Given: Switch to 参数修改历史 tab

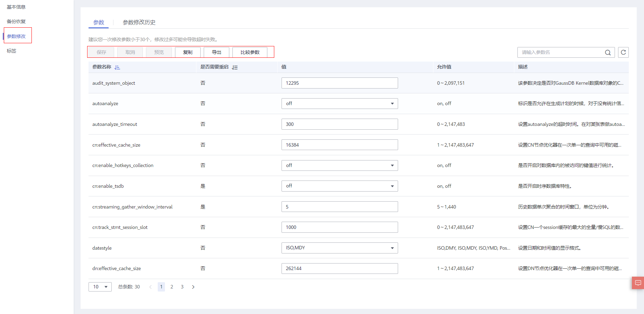Looking at the screenshot, I should point(139,22).
